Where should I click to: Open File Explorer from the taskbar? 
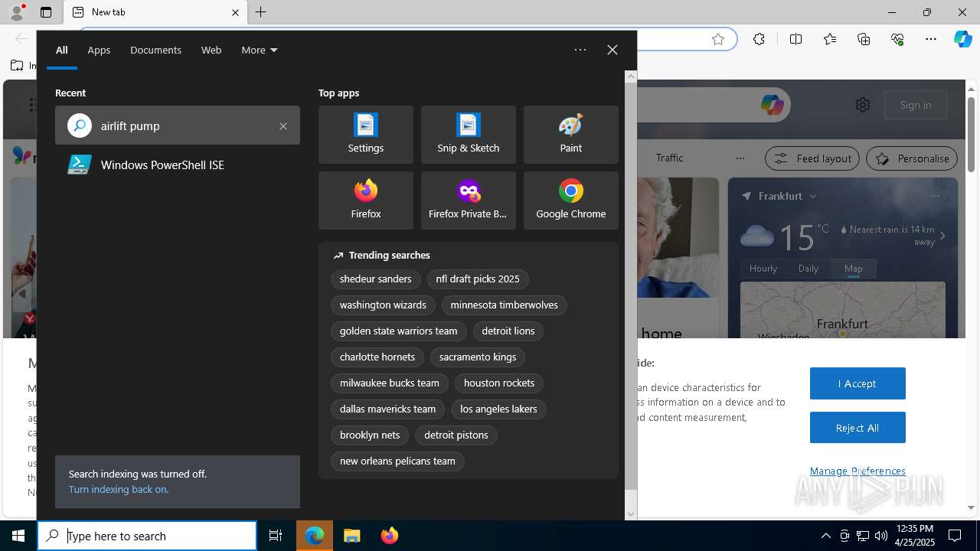click(352, 536)
